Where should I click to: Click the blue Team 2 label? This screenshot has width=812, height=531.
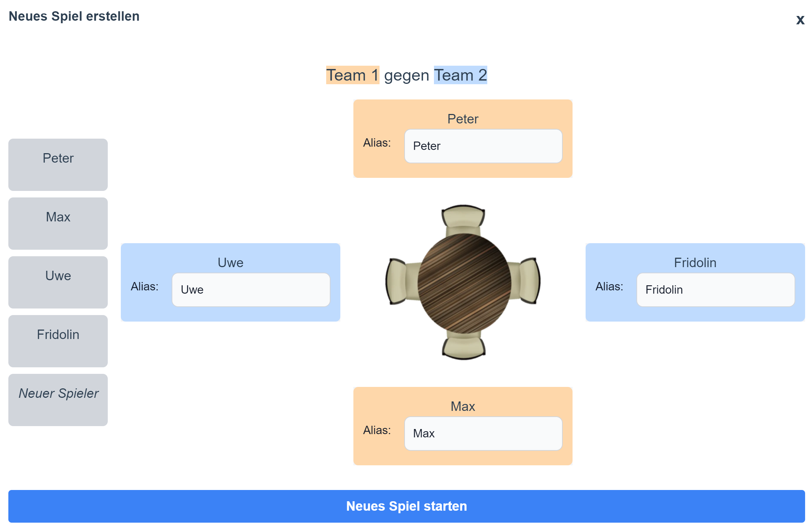(x=460, y=75)
